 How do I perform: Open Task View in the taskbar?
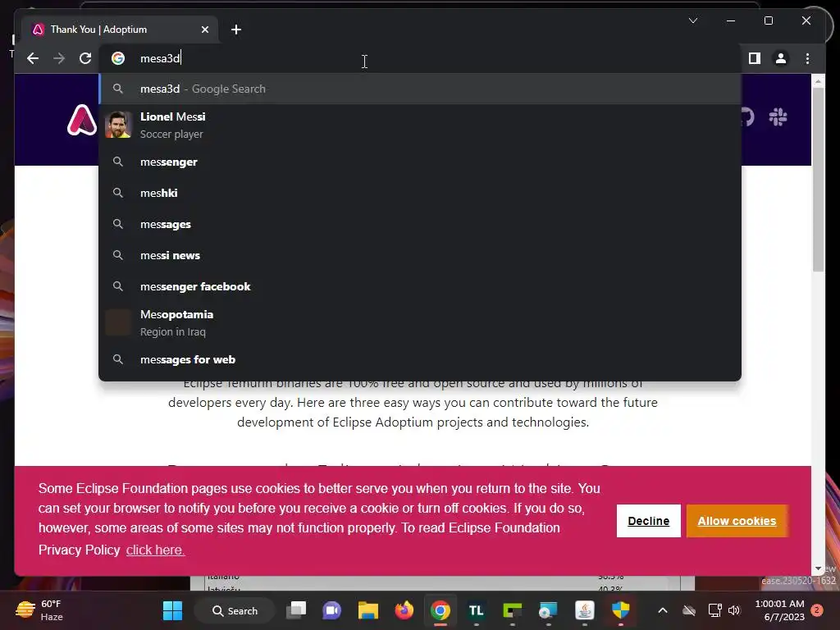coord(295,610)
